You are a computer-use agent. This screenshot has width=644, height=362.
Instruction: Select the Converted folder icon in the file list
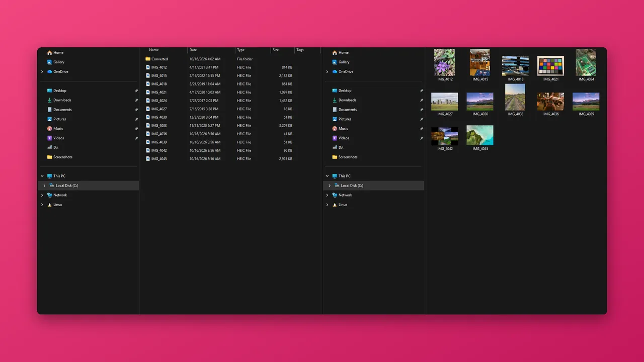(148, 59)
